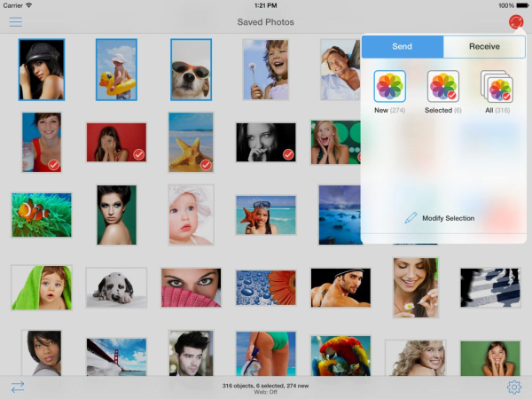Uncheck the woman covering face red photo
Image resolution: width=532 pixels, height=399 pixels.
coord(116,142)
